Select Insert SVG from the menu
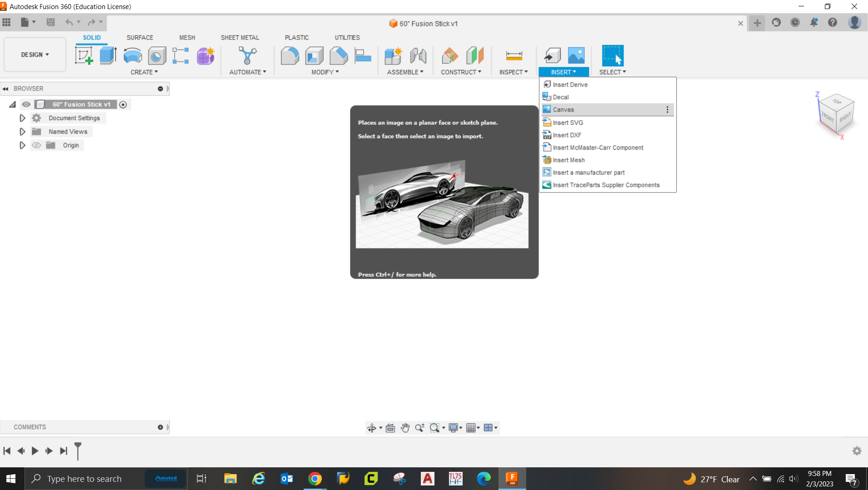Viewport: 868px width, 490px height. pyautogui.click(x=567, y=122)
